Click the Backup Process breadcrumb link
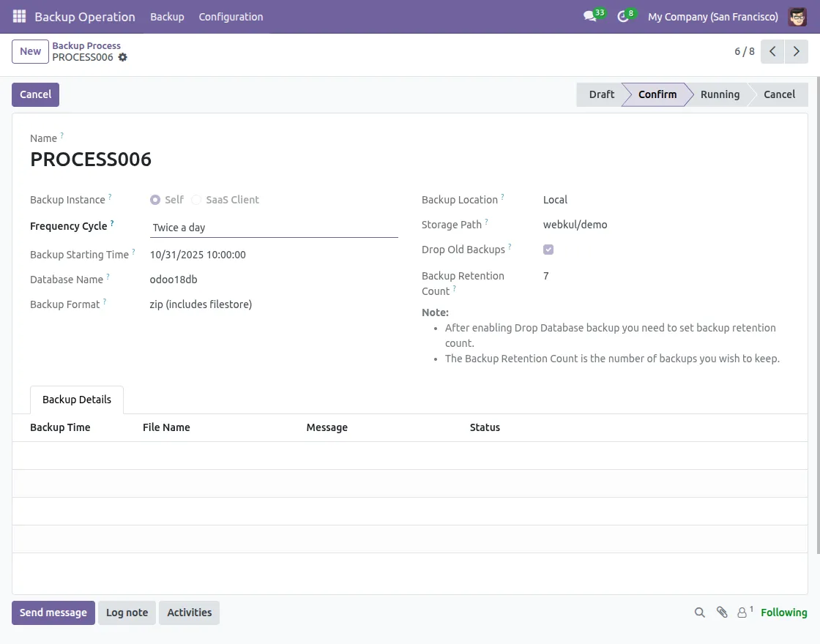This screenshot has width=820, height=644. (86, 45)
